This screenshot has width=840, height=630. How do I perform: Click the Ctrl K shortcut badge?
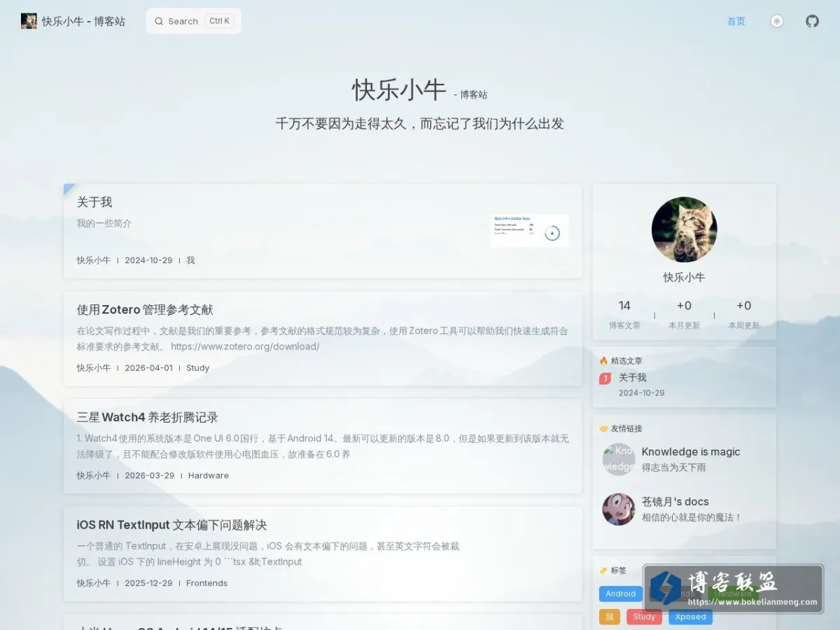[x=220, y=21]
